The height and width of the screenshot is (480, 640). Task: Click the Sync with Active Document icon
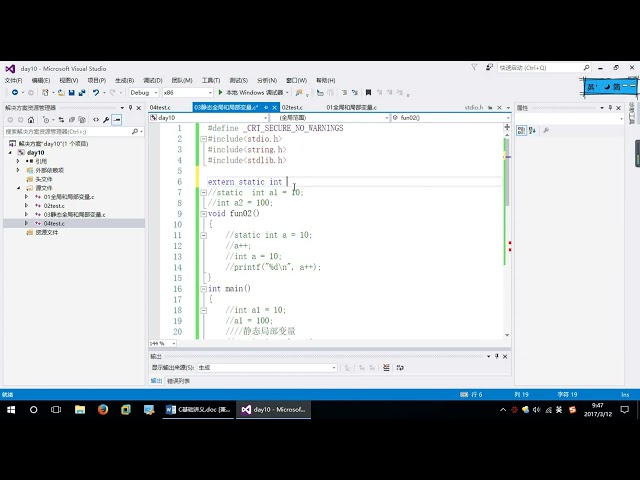click(61, 120)
